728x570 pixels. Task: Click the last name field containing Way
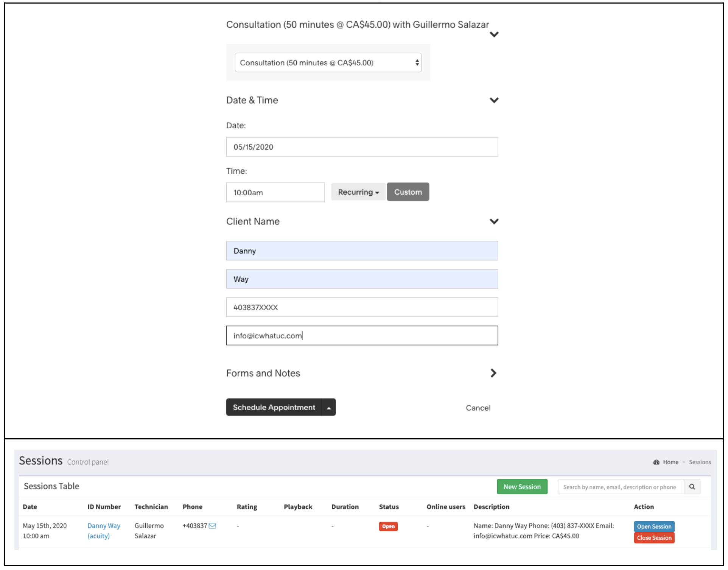tap(362, 279)
